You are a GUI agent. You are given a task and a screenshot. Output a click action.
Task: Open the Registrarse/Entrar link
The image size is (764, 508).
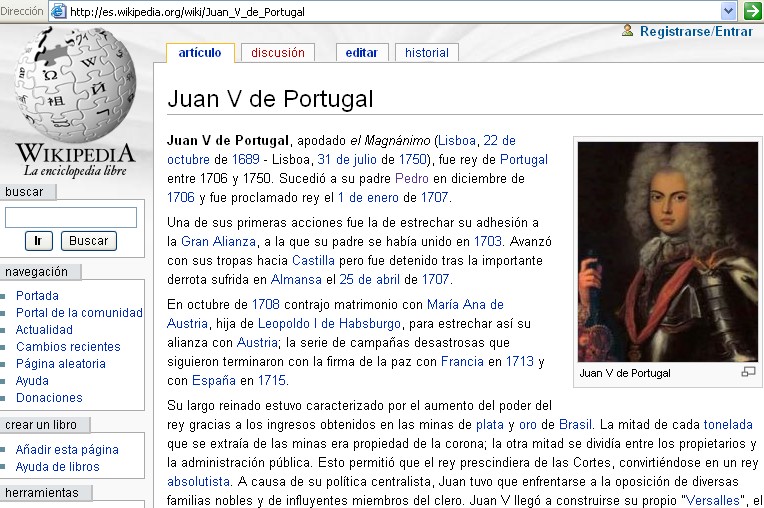[x=696, y=32]
